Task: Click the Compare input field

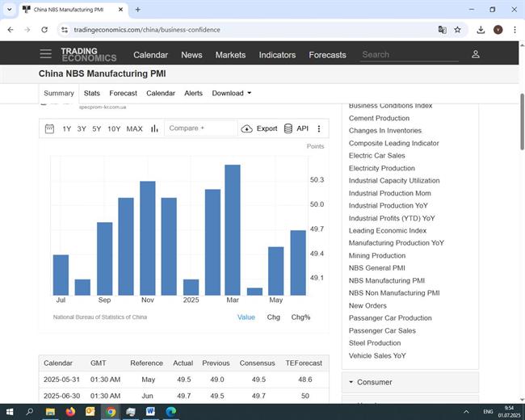Action: point(201,128)
